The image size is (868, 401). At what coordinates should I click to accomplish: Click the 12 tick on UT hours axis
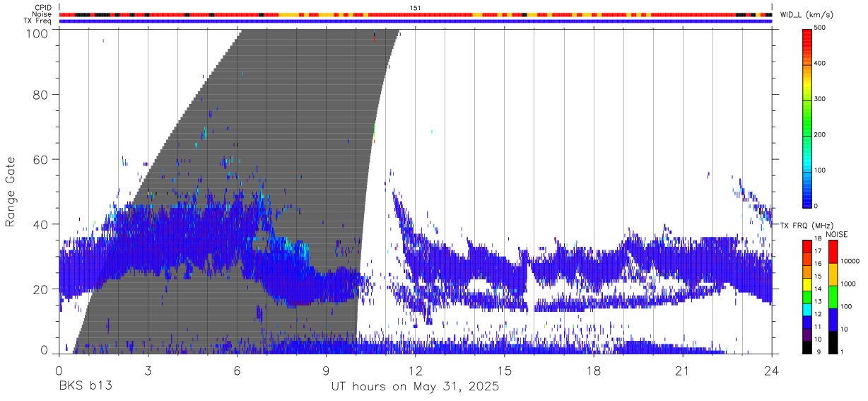(x=416, y=371)
